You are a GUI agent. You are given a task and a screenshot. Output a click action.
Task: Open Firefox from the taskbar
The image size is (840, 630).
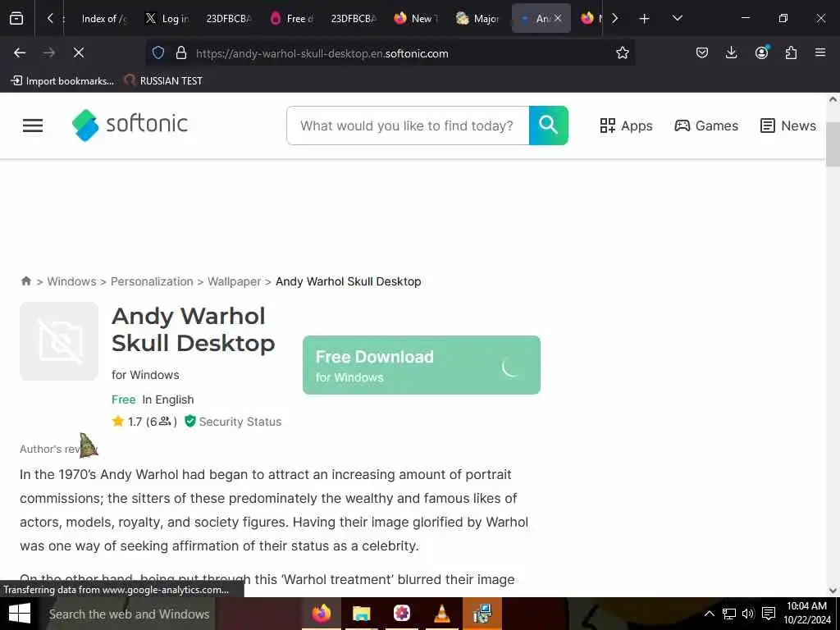coord(322,614)
